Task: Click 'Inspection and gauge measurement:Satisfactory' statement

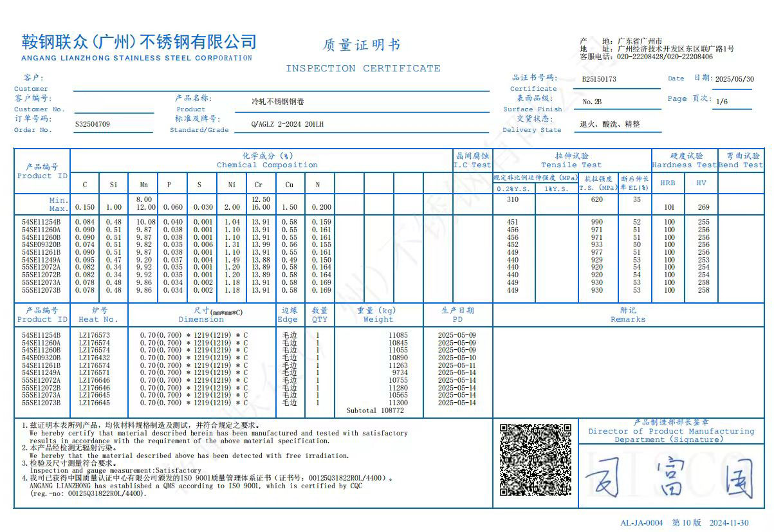Action: (116, 471)
